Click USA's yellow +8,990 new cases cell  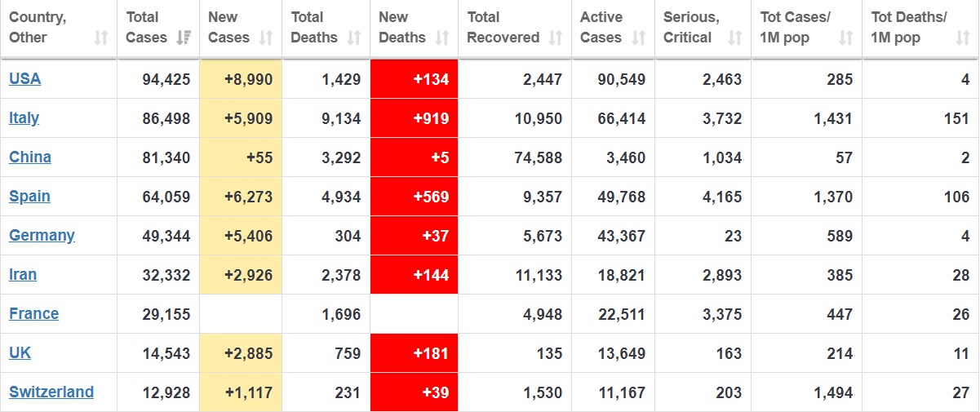click(x=241, y=79)
